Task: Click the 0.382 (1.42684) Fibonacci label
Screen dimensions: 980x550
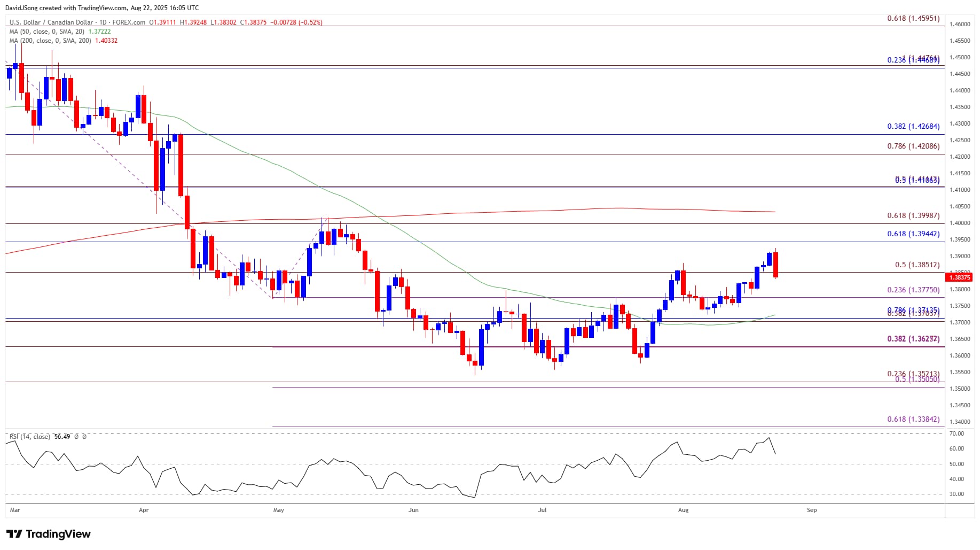Action: click(x=913, y=127)
